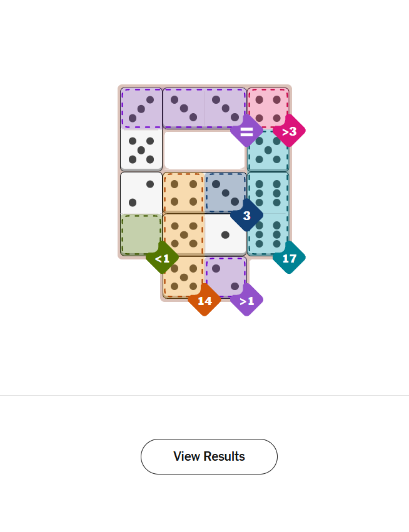This screenshot has height=532, width=409.
Task: Click the white two-pip domino tile
Action: tap(141, 193)
